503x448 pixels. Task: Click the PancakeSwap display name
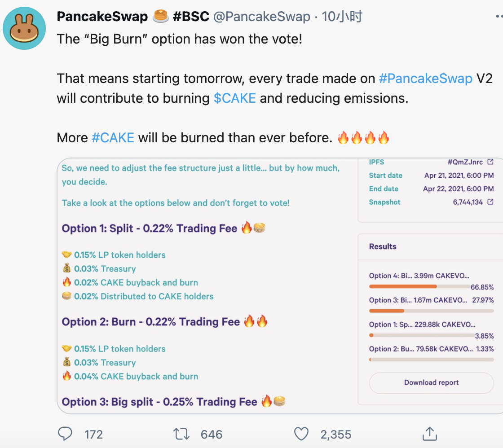point(102,16)
